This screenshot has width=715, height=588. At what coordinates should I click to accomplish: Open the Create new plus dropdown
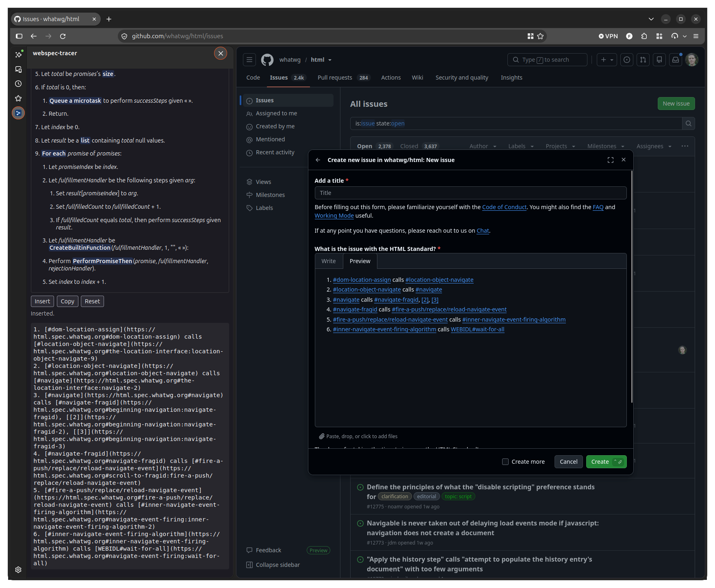click(x=607, y=60)
